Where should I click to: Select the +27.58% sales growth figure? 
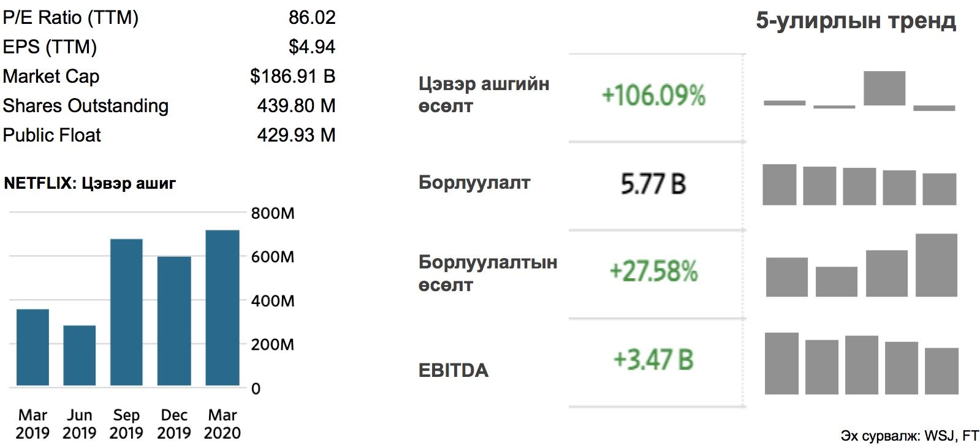653,271
